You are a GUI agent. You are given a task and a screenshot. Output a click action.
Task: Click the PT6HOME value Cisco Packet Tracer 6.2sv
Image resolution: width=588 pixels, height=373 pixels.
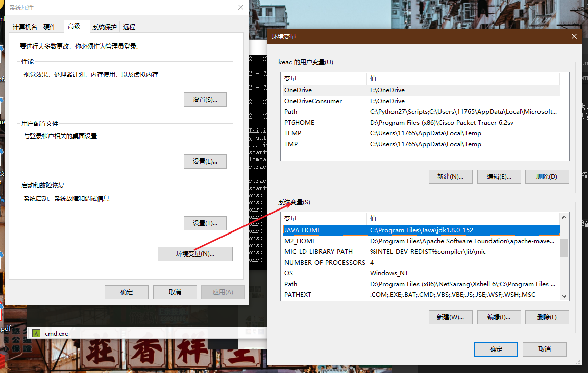tap(442, 122)
